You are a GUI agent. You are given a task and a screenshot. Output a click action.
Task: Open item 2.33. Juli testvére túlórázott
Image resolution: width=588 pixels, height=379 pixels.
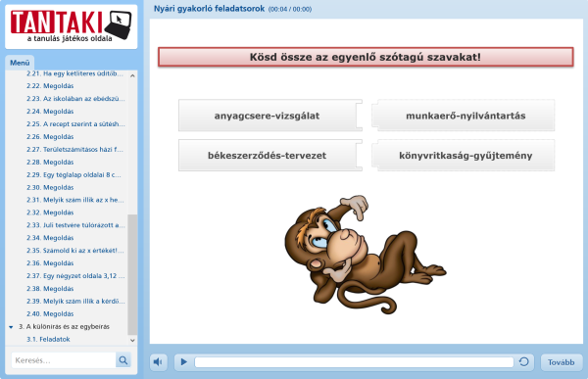75,225
